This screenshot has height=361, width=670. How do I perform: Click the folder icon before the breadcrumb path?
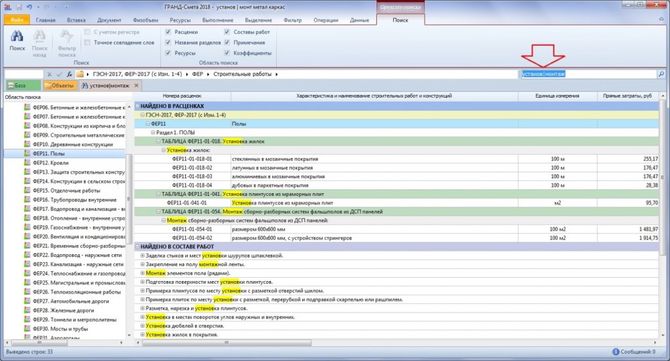pos(80,74)
